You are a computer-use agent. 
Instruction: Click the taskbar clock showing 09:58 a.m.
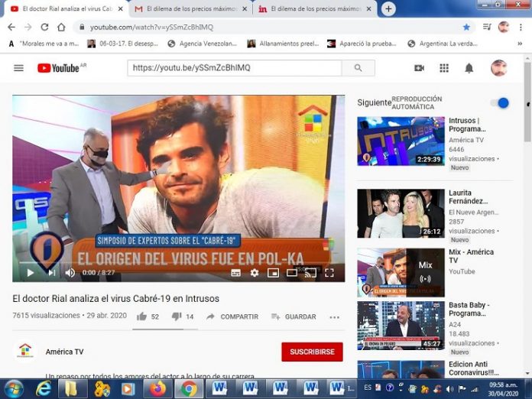tap(503, 385)
